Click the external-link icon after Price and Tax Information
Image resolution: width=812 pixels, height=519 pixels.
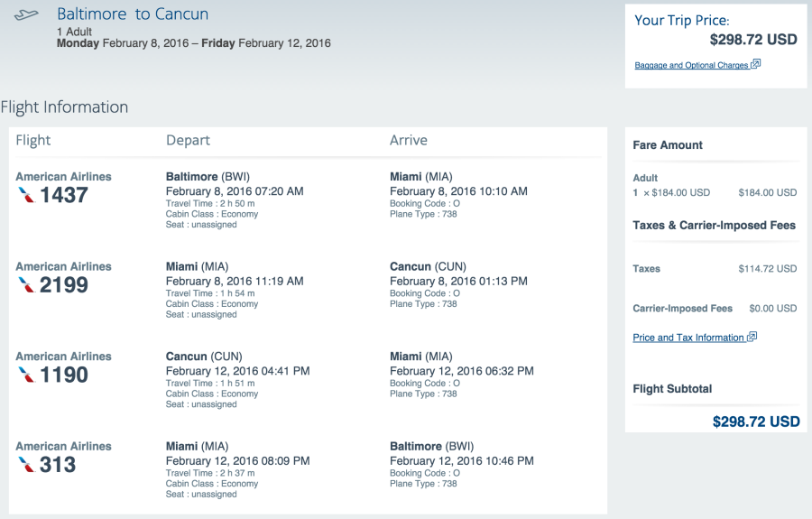[x=752, y=337]
